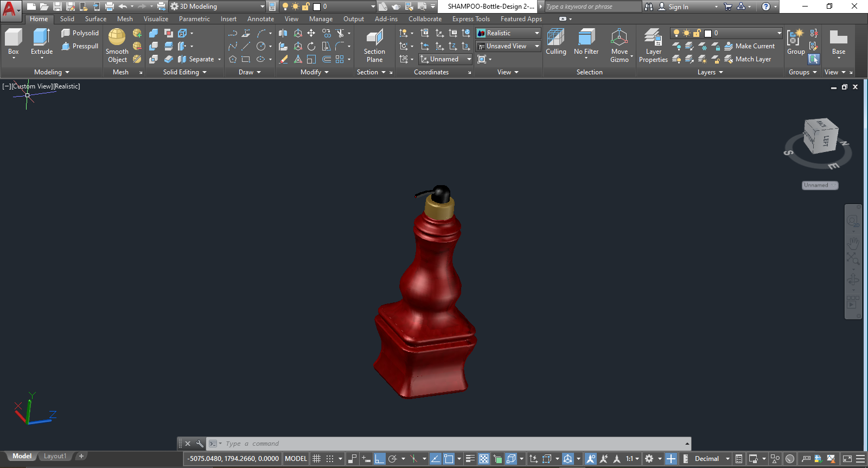Click the Presspull tool

[80, 46]
